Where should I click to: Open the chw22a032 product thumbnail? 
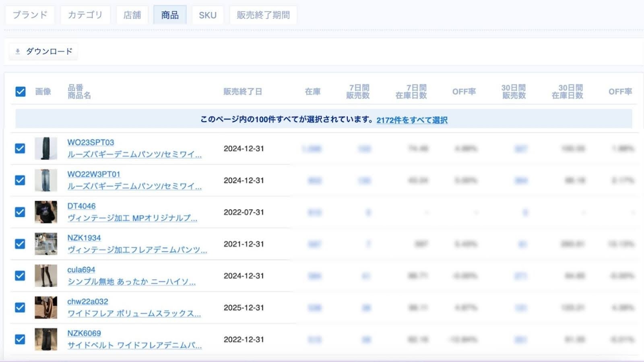pyautogui.click(x=46, y=307)
